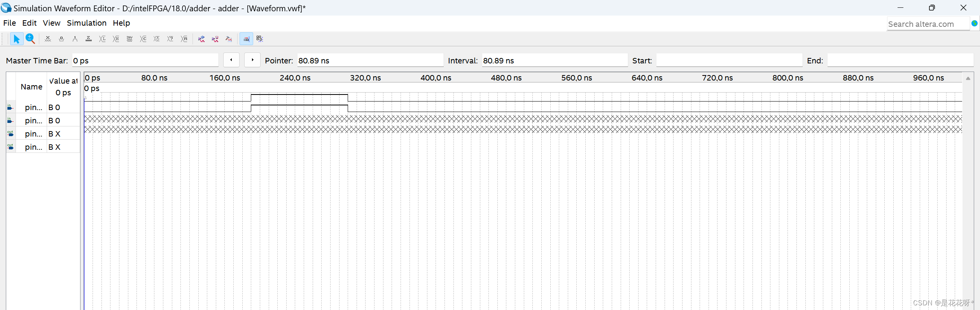
Task: Select second input pin row
Action: [43, 121]
